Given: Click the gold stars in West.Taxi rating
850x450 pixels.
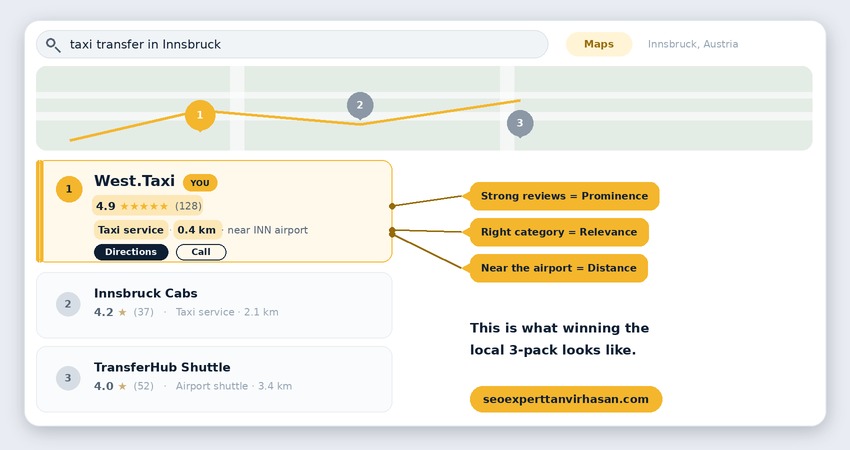Looking at the screenshot, I should coord(144,206).
